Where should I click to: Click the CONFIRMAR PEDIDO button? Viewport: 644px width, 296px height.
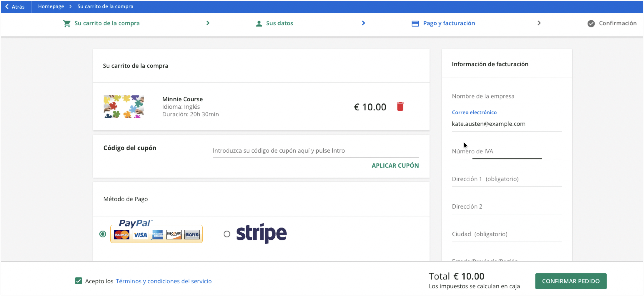click(x=571, y=281)
